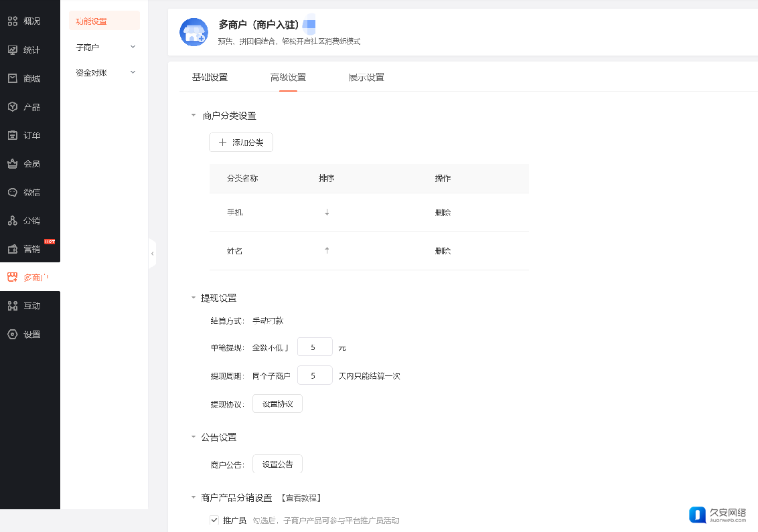Click the 设置协议 button

[x=277, y=404]
